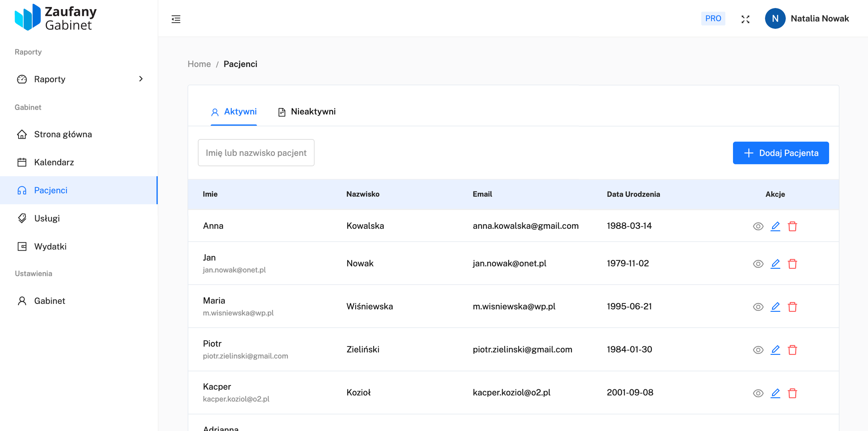Open Usługi from the sidebar
Screen dimensions: 868x431
coord(79,218)
